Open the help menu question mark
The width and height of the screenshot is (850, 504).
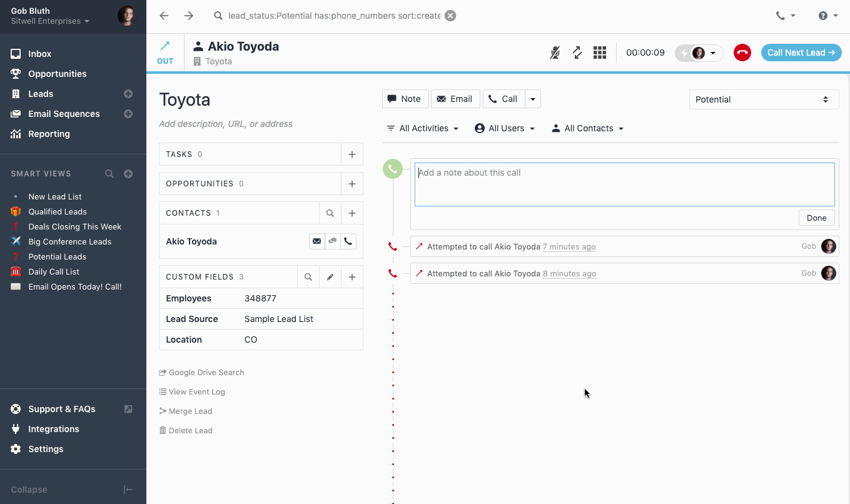point(828,16)
